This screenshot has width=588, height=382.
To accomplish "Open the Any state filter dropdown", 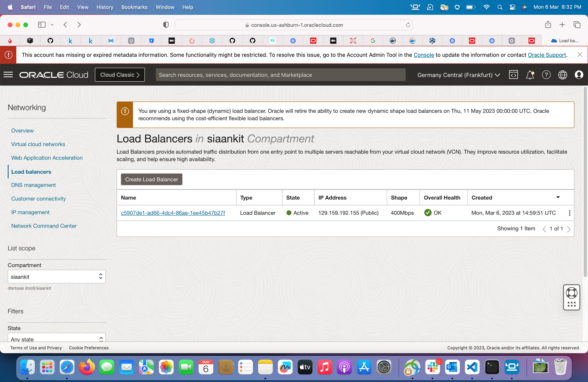I will tap(57, 339).
